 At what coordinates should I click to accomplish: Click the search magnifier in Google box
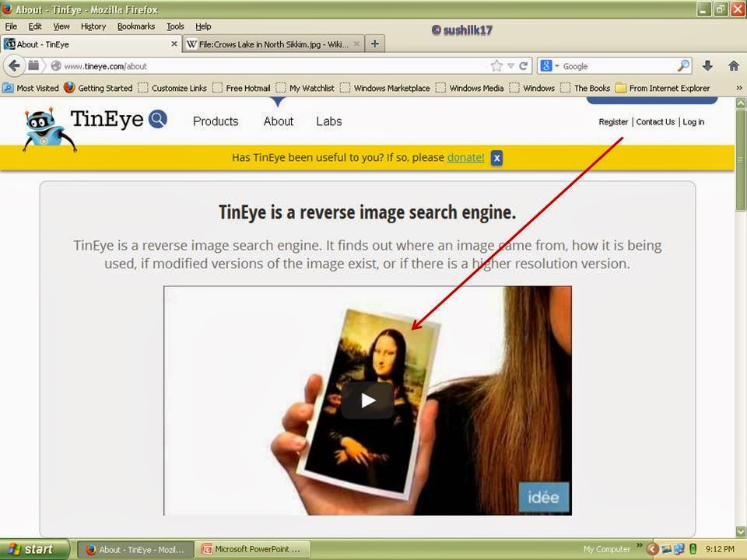pos(683,66)
